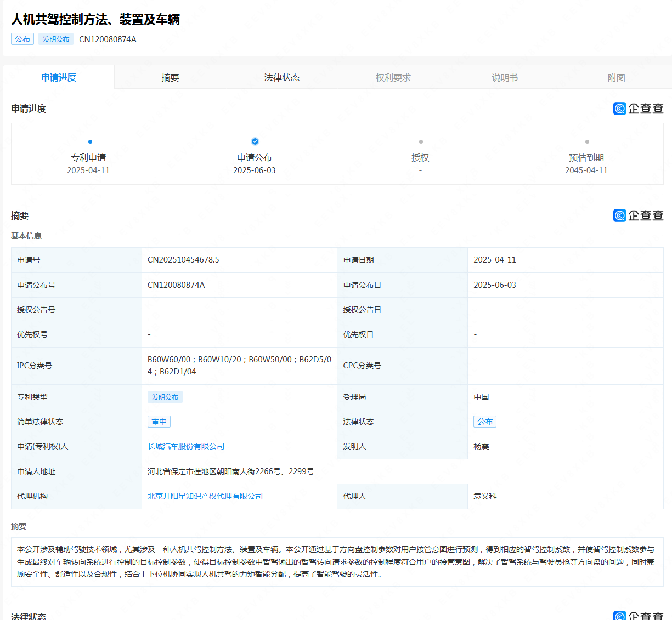Click the grey dot marker for 授权 step

coord(421,141)
